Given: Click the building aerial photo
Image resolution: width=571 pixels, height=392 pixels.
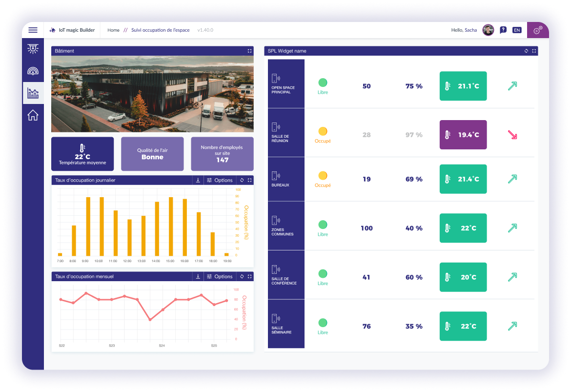Looking at the screenshot, I should 152,94.
